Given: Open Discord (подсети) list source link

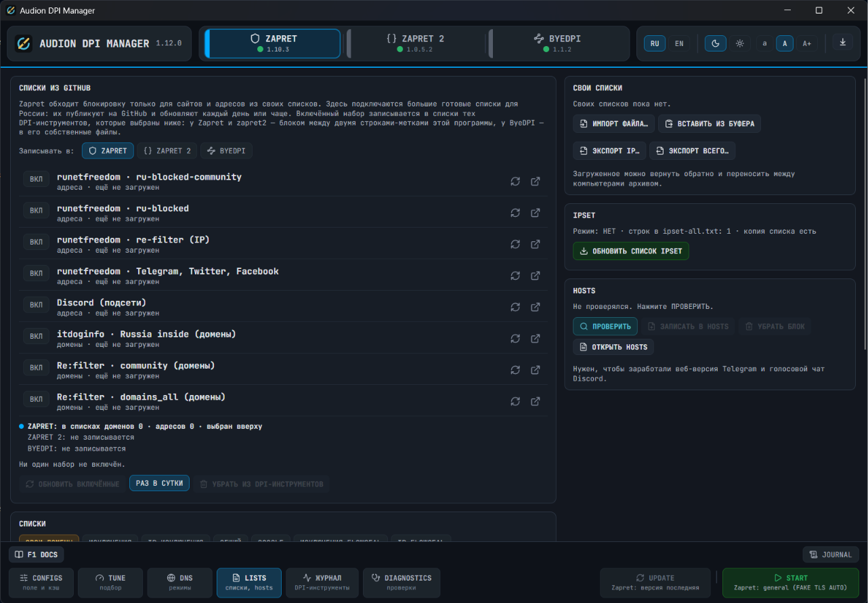Looking at the screenshot, I should point(536,307).
